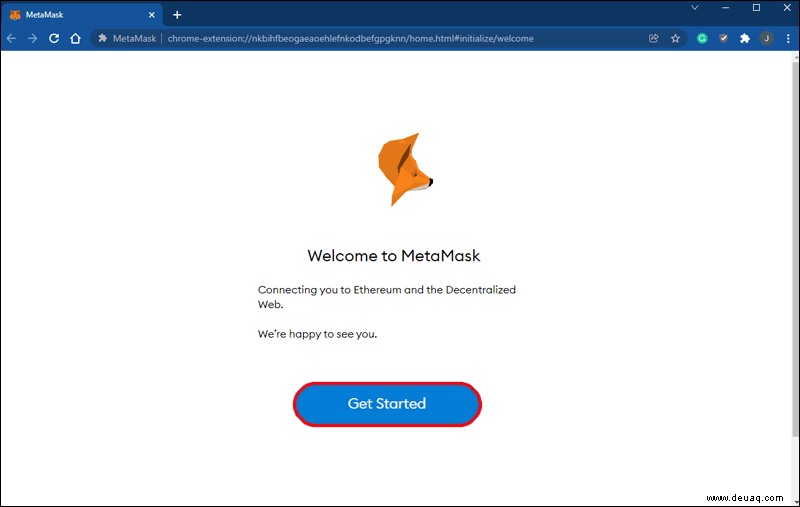Click the browser forward arrow
Image resolution: width=800 pixels, height=507 pixels.
[32, 38]
